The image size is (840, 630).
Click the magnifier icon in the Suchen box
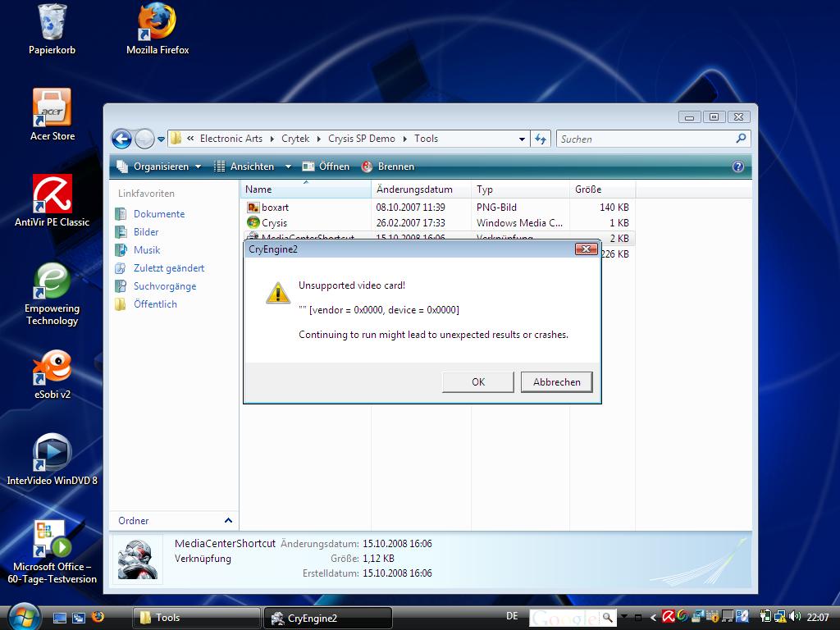coord(742,139)
